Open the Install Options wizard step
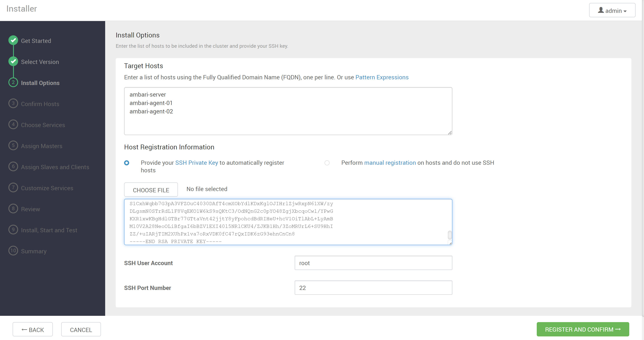 [x=40, y=83]
